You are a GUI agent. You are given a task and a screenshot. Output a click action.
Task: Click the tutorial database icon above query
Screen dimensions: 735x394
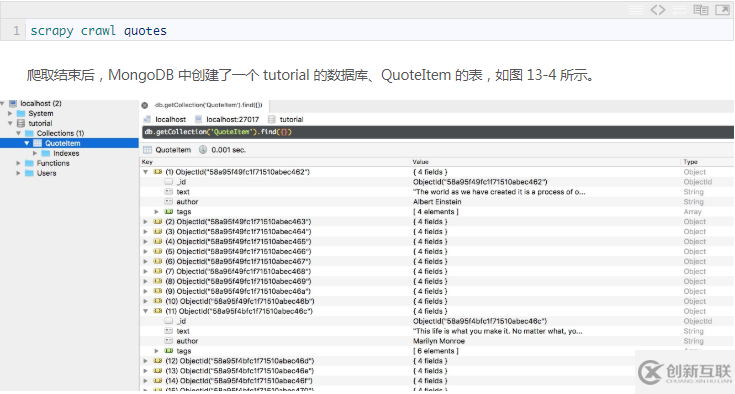[x=271, y=119]
